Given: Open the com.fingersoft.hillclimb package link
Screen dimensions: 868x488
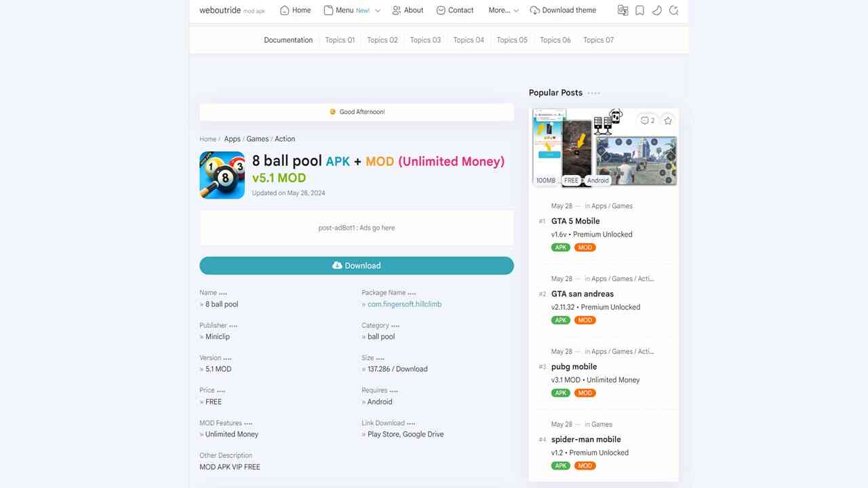Looking at the screenshot, I should (x=404, y=304).
